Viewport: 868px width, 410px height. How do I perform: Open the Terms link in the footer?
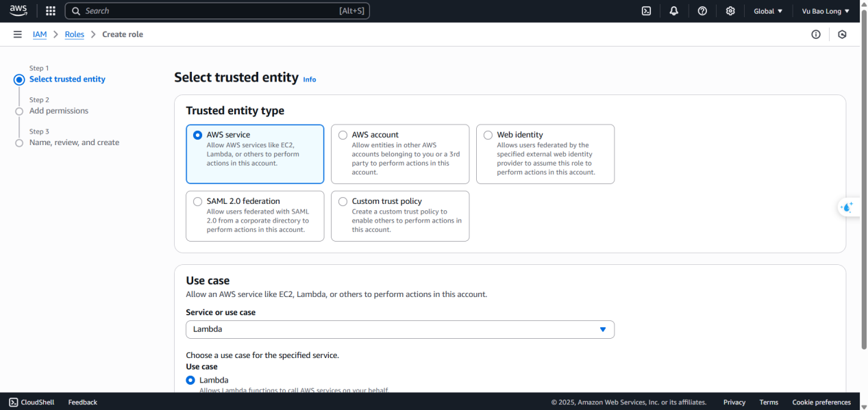pyautogui.click(x=769, y=402)
